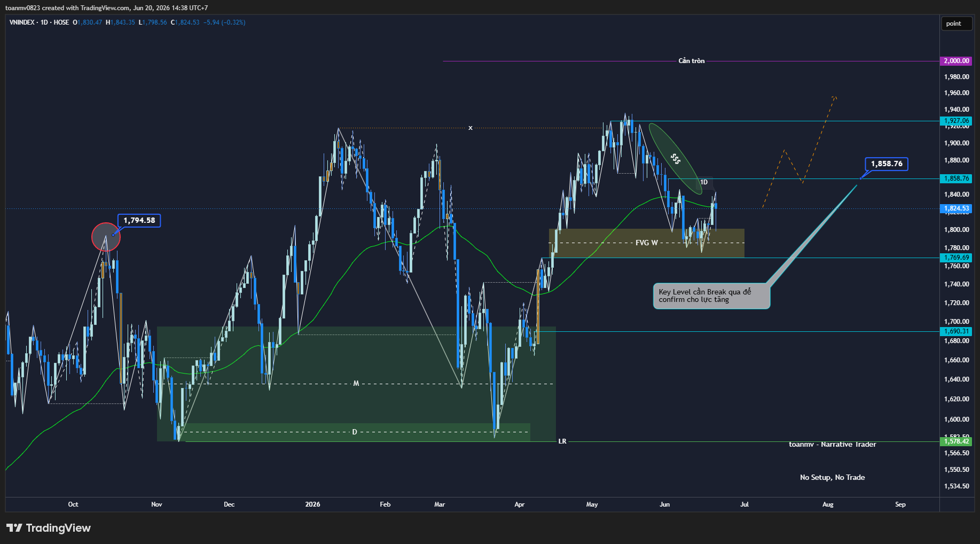Screen dimensions: 980x544
Task: Select the current price 1,824.53 axis label
Action: click(x=956, y=208)
